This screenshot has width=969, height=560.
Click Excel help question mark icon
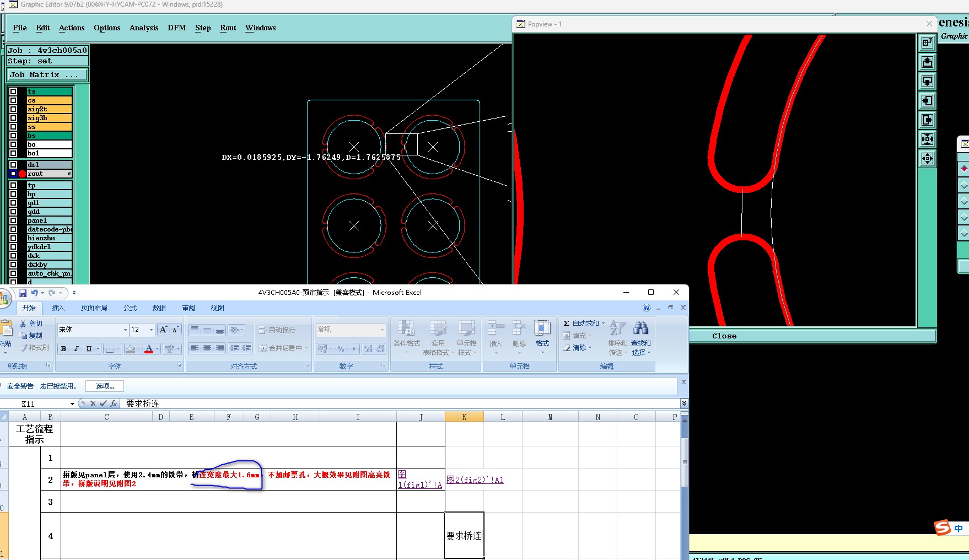(647, 308)
